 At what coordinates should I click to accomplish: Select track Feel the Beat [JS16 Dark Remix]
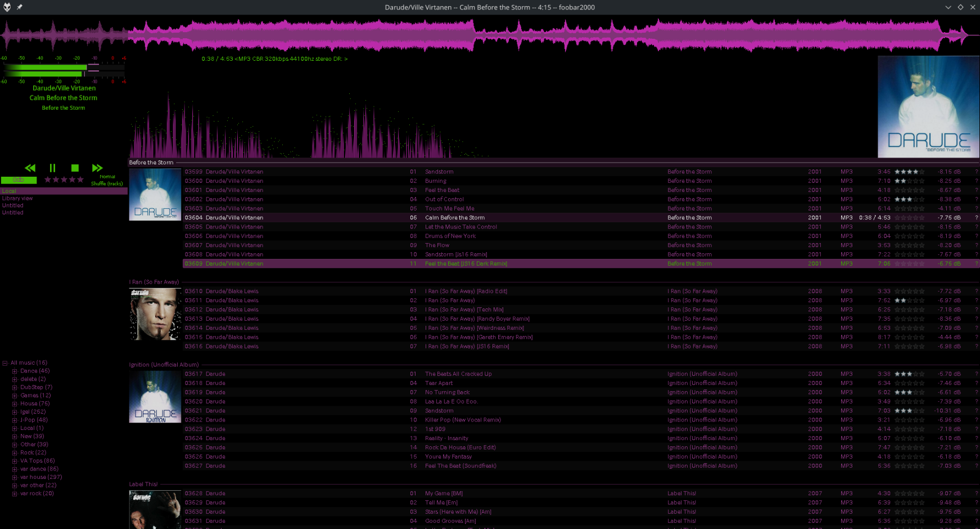(581, 263)
